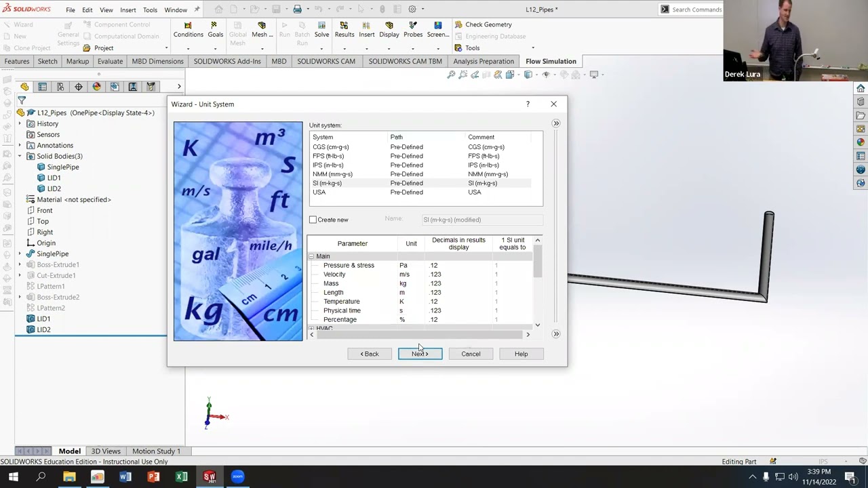Select the USA unit system row

click(x=420, y=192)
